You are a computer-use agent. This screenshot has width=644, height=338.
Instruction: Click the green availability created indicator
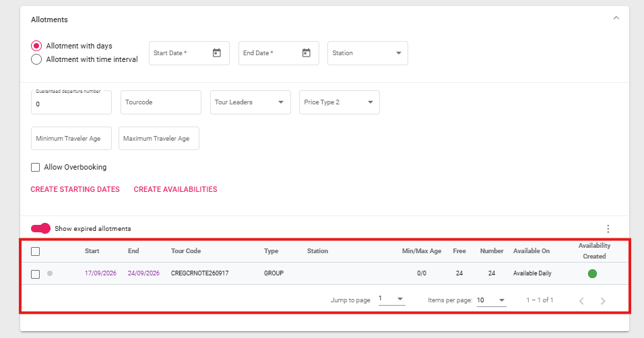click(593, 273)
